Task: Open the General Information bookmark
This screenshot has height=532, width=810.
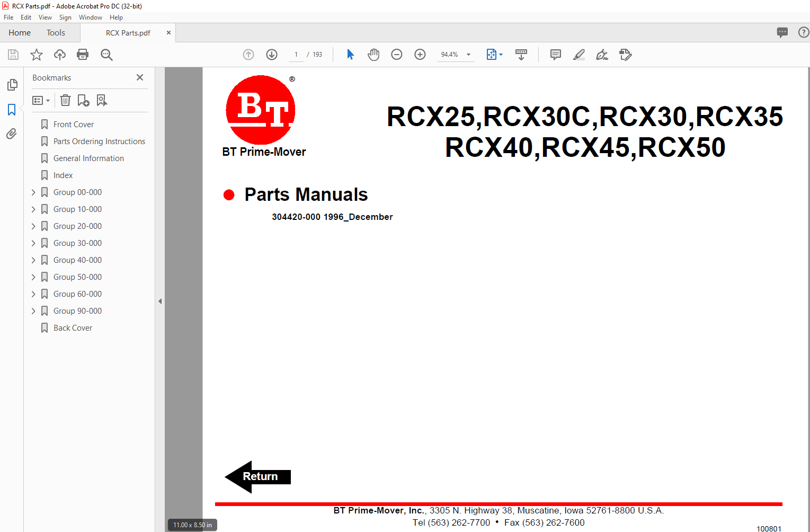Action: [88, 158]
